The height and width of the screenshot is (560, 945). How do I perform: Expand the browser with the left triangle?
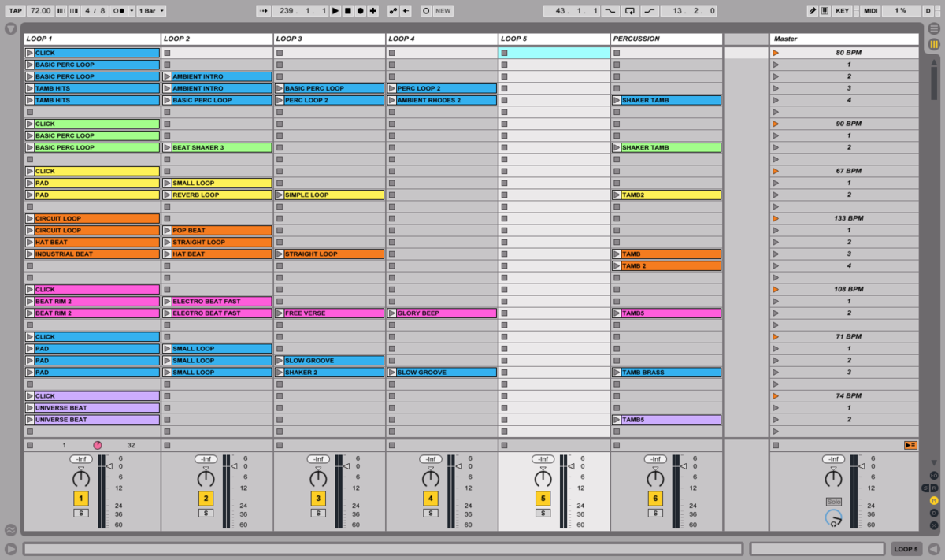click(x=11, y=29)
